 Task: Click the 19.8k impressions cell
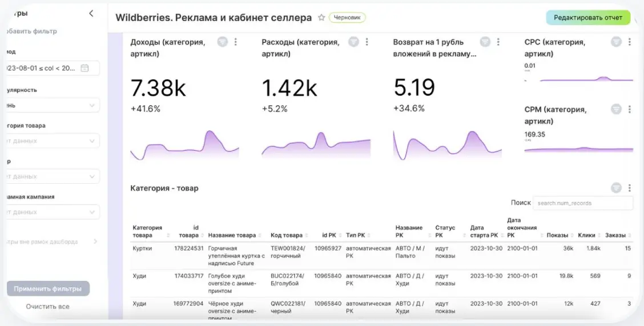point(566,276)
